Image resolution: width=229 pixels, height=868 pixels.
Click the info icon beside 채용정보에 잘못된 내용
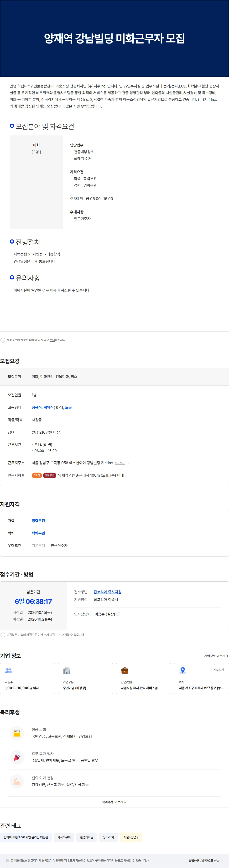pyautogui.click(x=3, y=340)
